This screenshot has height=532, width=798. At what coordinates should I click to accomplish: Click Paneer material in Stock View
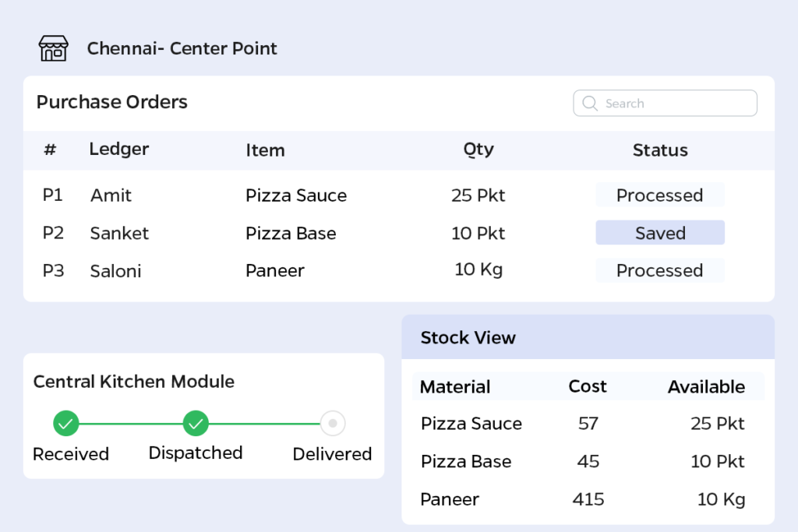click(450, 499)
